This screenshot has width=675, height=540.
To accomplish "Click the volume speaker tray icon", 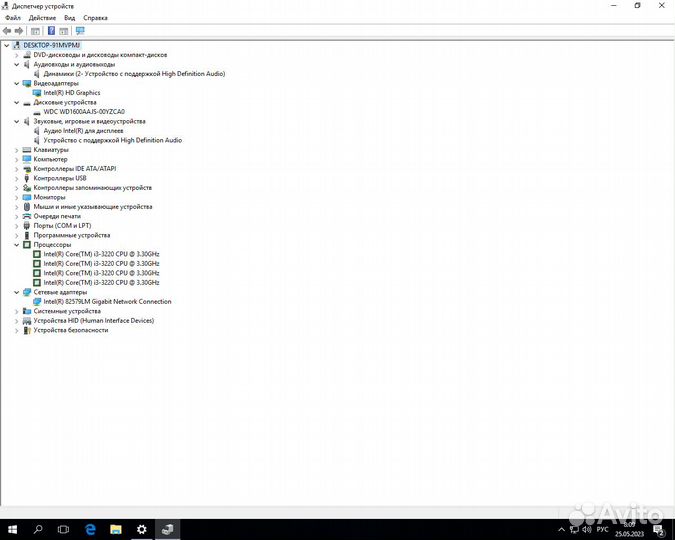I will tap(587, 529).
